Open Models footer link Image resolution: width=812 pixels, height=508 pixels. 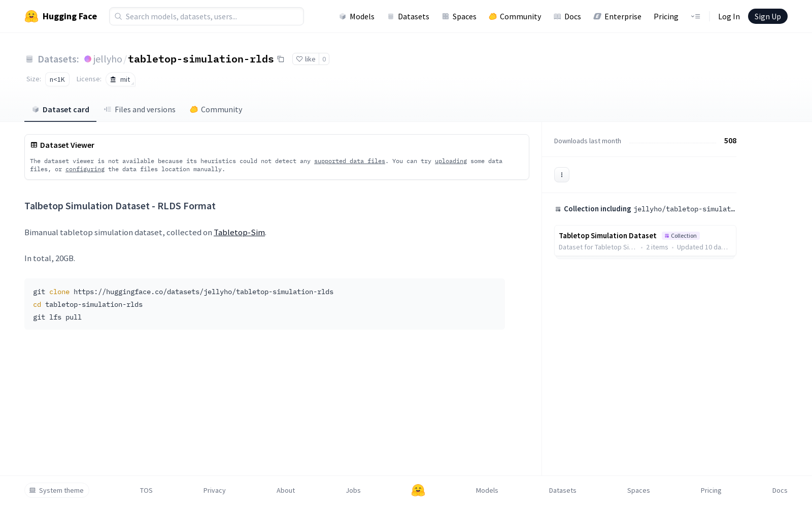487,490
